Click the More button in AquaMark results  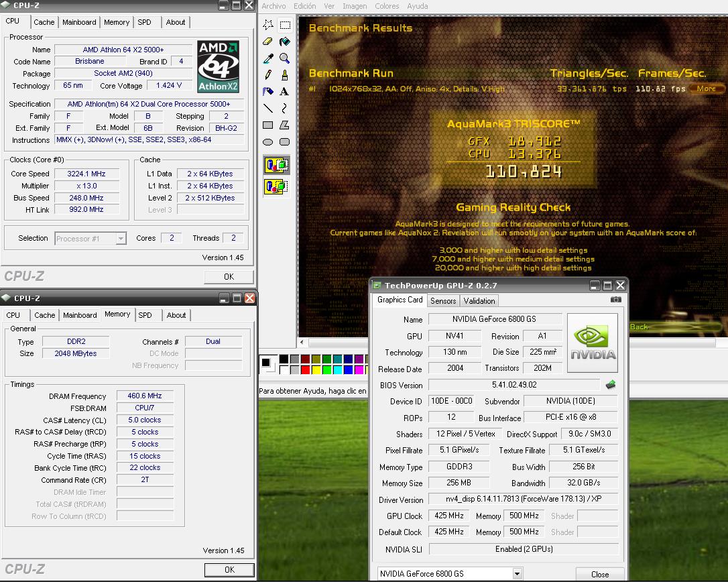(x=706, y=89)
